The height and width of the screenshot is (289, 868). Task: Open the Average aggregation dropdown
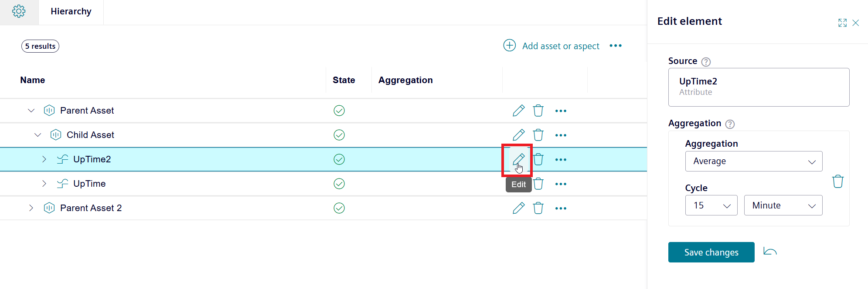(x=753, y=161)
